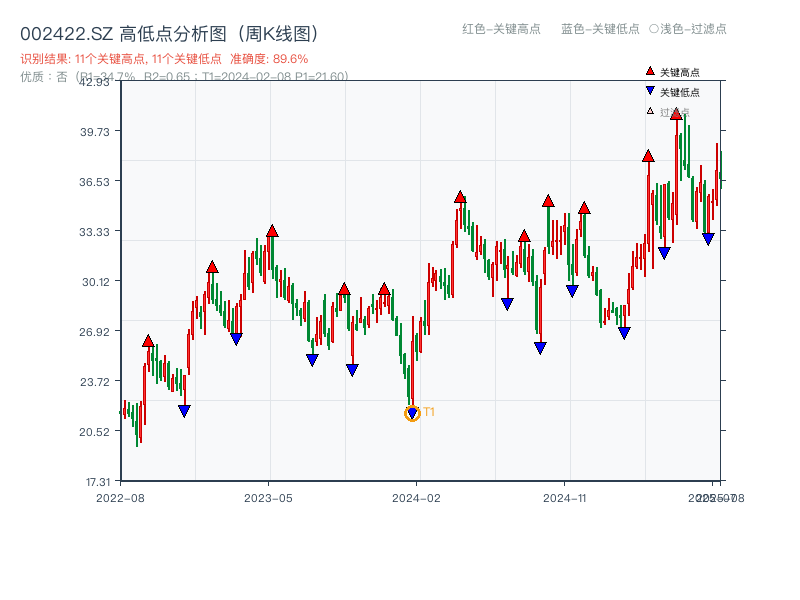The image size is (800, 600).
Task: Click the T1 circled low point marker
Action: (412, 413)
